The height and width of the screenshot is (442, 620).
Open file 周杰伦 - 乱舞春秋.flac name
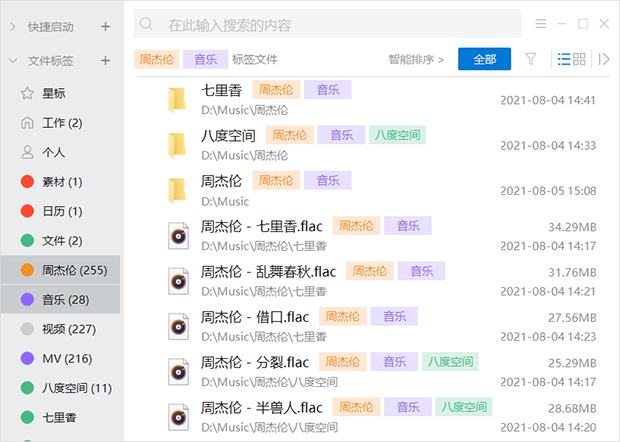click(268, 272)
